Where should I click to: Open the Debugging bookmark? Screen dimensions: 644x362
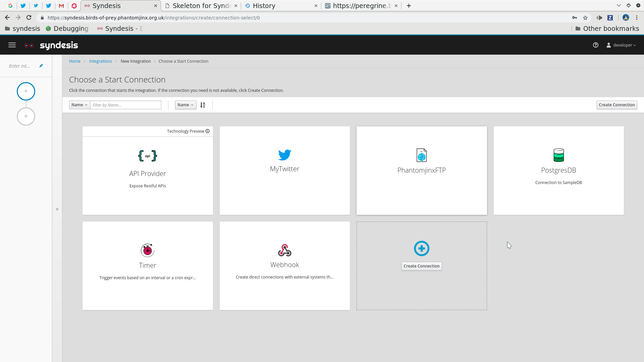[67, 28]
